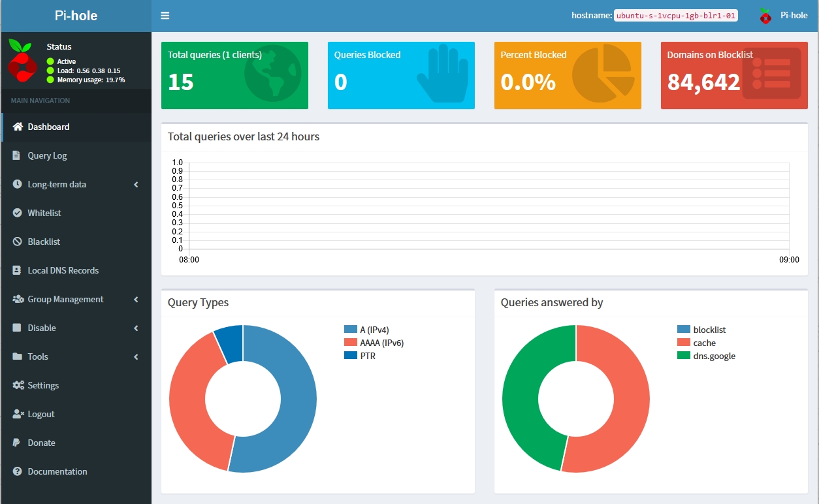The width and height of the screenshot is (819, 504).
Task: Click the Percent Blocked card
Action: tap(568, 75)
